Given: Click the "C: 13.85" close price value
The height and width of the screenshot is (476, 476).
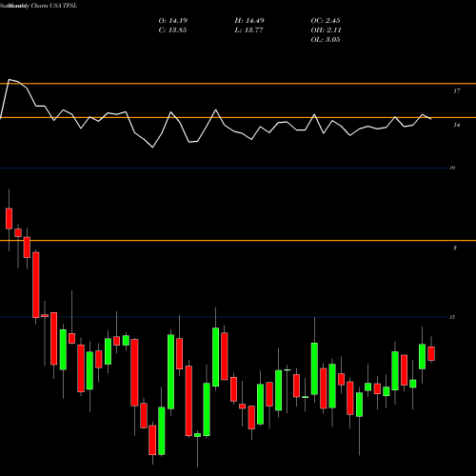Looking at the screenshot, I should [x=172, y=30].
